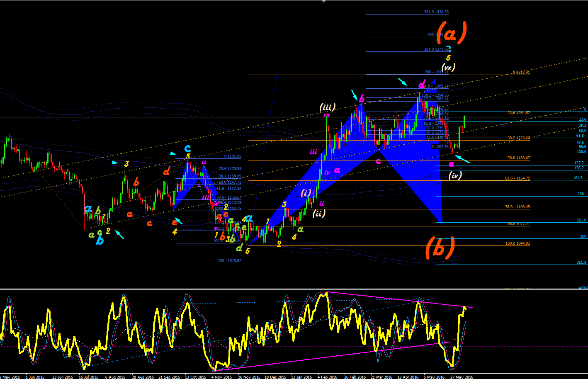
Task: Select the white (ii) wave label
Action: pyautogui.click(x=318, y=214)
